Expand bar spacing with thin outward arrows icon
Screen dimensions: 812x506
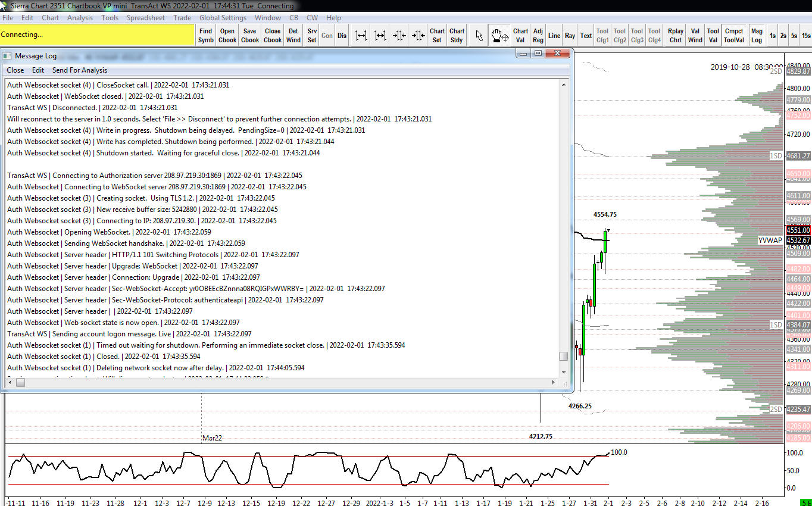361,36
